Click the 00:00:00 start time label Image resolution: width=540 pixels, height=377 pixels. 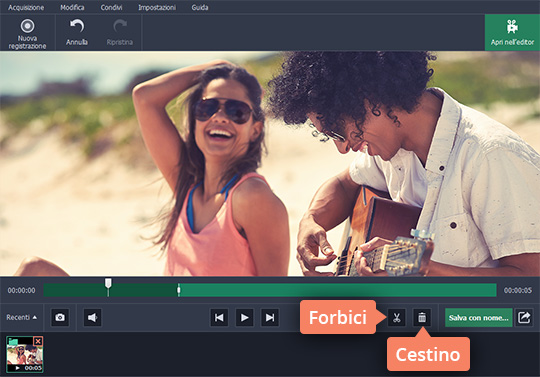tap(21, 290)
